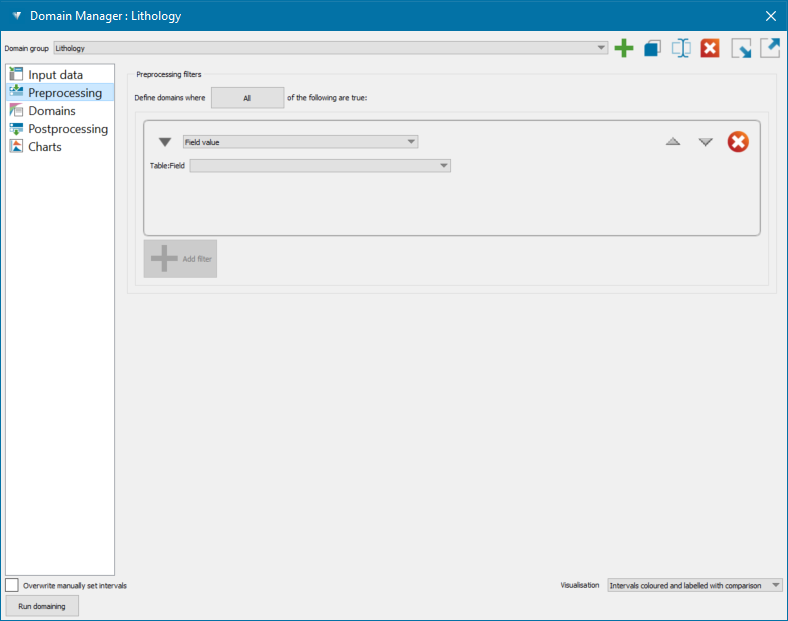Add a new domain group with green plus
Viewport: 788px width, 621px height.
[624, 48]
